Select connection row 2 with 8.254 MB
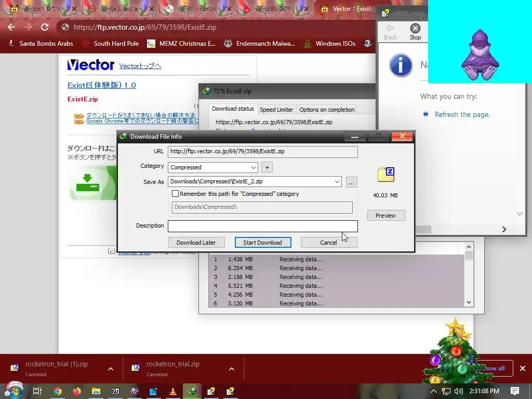 (x=336, y=268)
